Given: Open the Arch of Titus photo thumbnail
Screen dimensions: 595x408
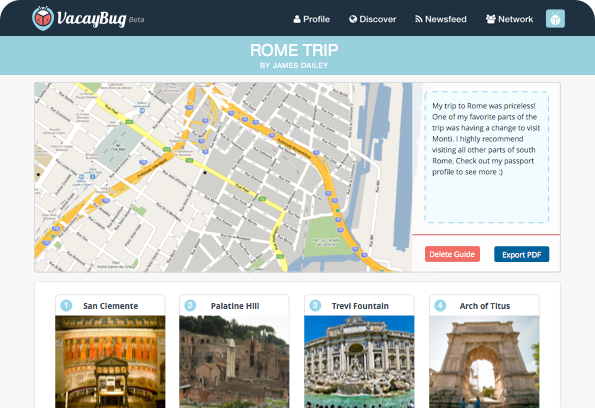Looking at the screenshot, I should coord(484,362).
